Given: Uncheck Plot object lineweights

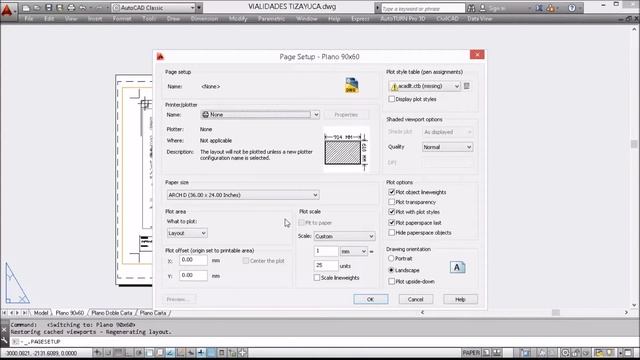Looking at the screenshot, I should [391, 192].
